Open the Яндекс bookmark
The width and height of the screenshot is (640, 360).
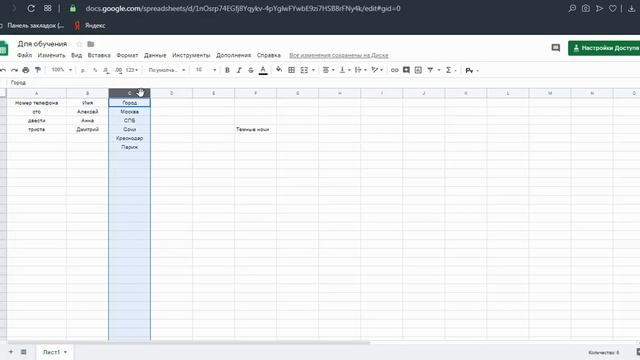pyautogui.click(x=90, y=25)
